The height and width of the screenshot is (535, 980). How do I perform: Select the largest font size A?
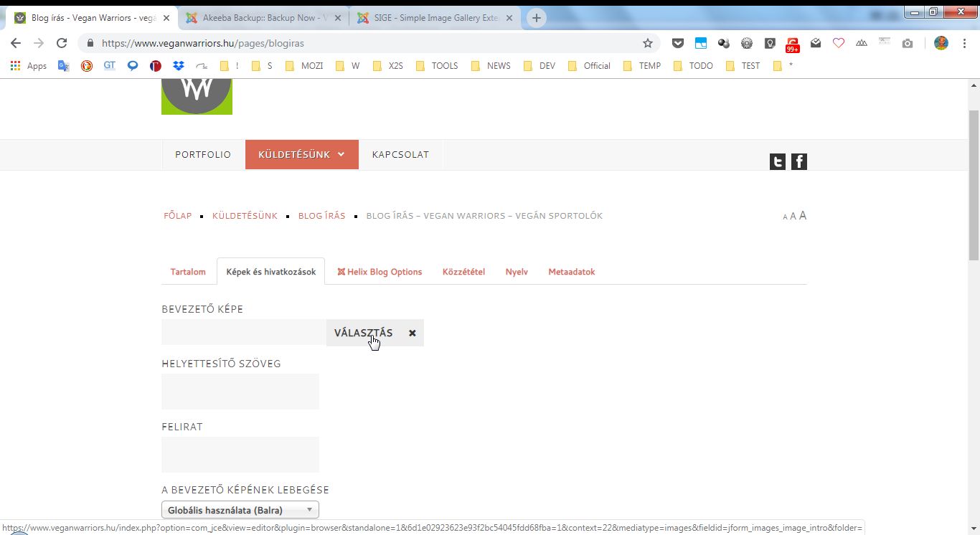803,215
